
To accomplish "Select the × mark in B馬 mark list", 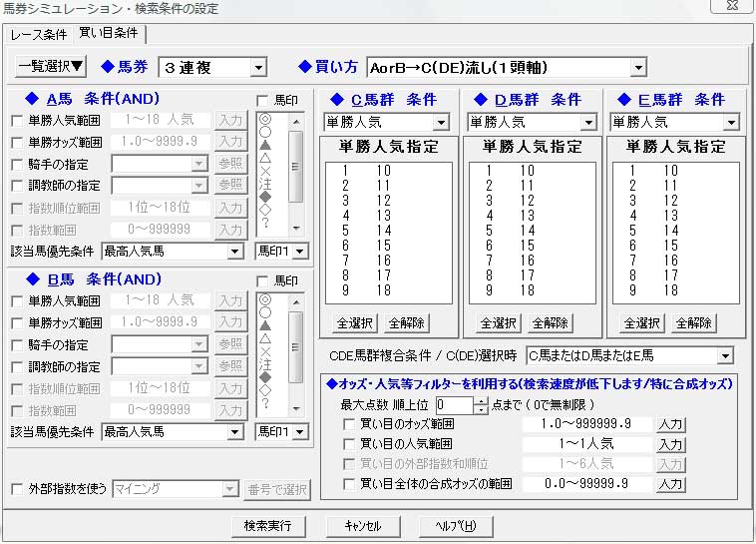I will click(x=264, y=350).
